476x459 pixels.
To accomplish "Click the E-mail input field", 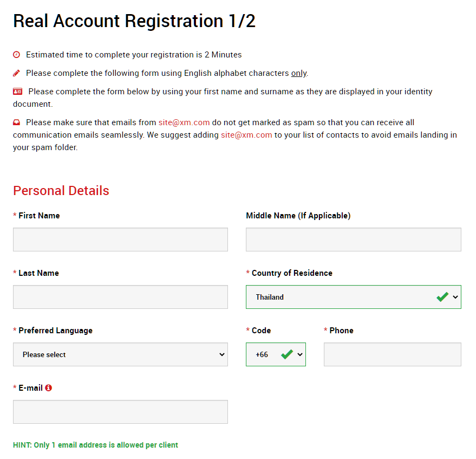I will pos(120,412).
